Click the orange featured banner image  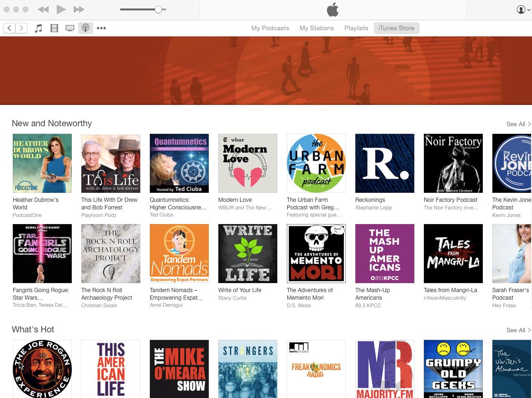click(266, 70)
